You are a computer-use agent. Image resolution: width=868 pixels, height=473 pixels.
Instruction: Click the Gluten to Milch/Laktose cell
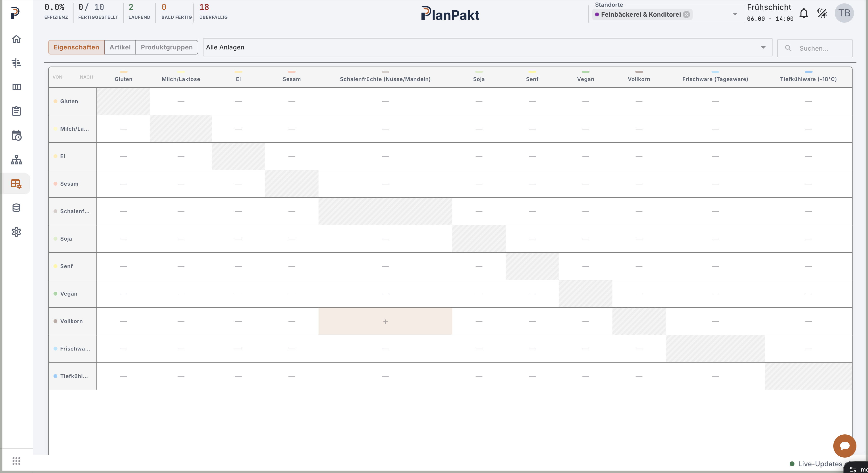pos(181,101)
